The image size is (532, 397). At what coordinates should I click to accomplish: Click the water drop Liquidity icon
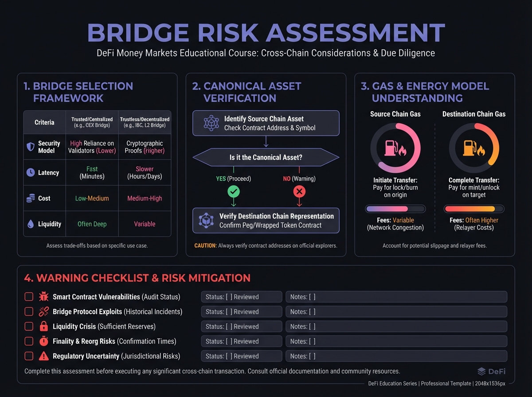[x=31, y=224]
